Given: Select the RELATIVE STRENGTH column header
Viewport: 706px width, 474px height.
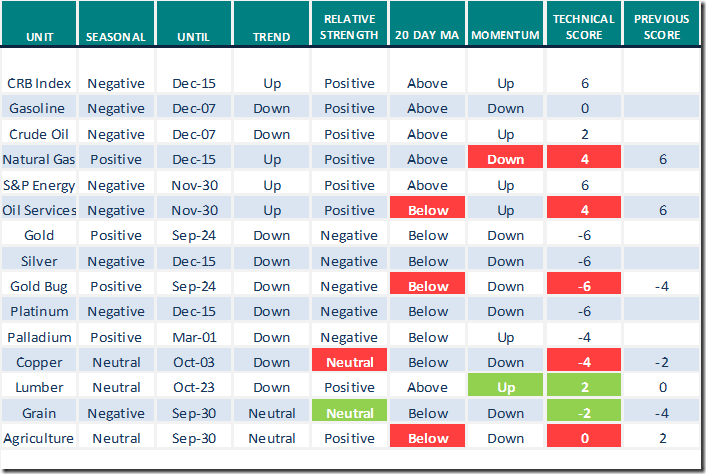Looking at the screenshot, I should [x=349, y=28].
